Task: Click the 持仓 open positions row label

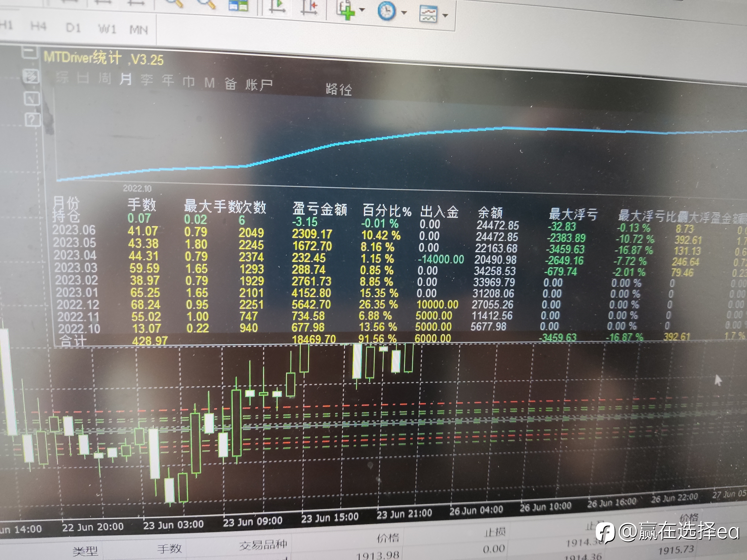Action: [x=66, y=216]
